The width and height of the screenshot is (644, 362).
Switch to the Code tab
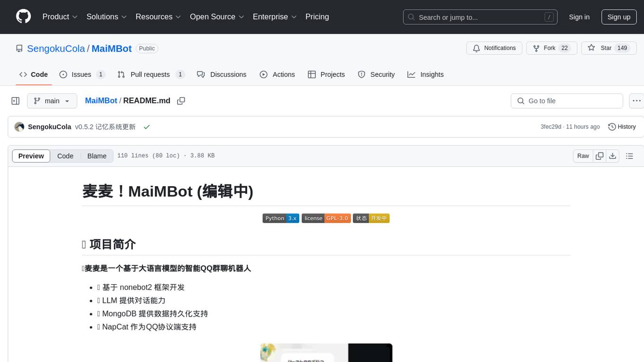[34, 74]
